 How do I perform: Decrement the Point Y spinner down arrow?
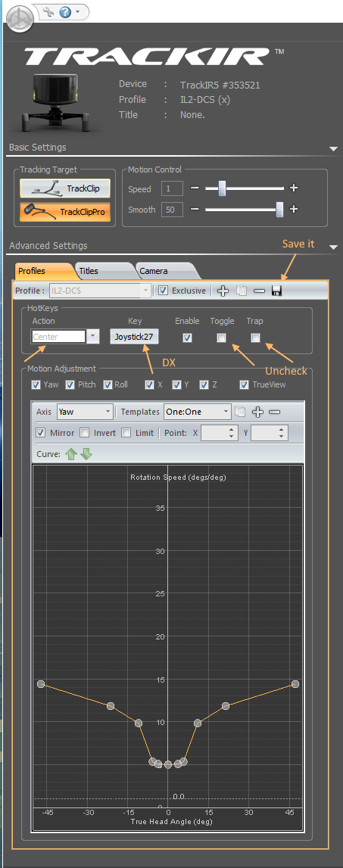282,437
